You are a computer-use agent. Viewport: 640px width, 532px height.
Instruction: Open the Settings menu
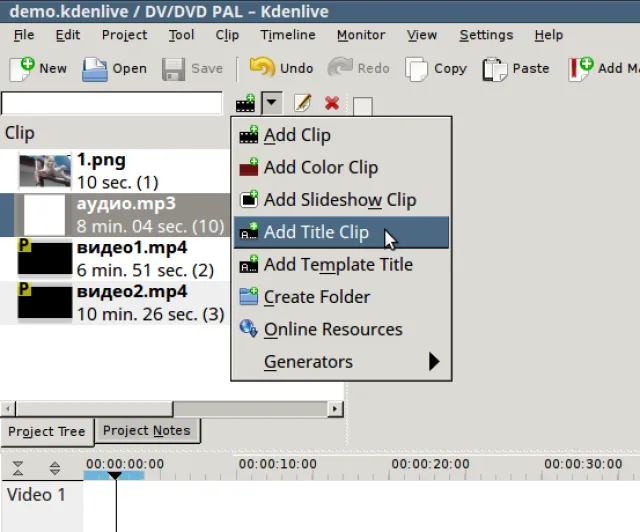[486, 35]
